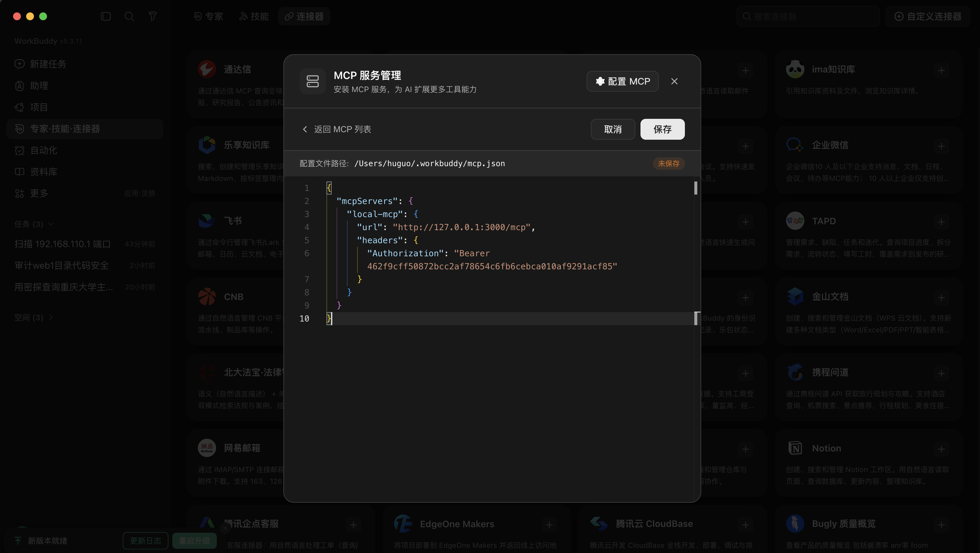Image resolution: width=980 pixels, height=553 pixels.
Task: Click the filter funnel icon in title bar
Action: tap(152, 16)
